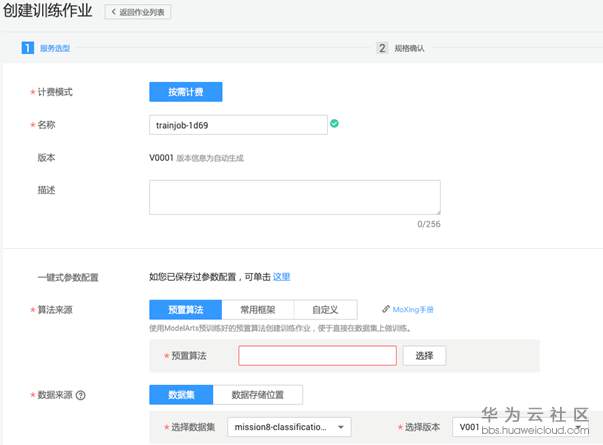The width and height of the screenshot is (603, 445).
Task: Click the back to job list button
Action: [138, 12]
